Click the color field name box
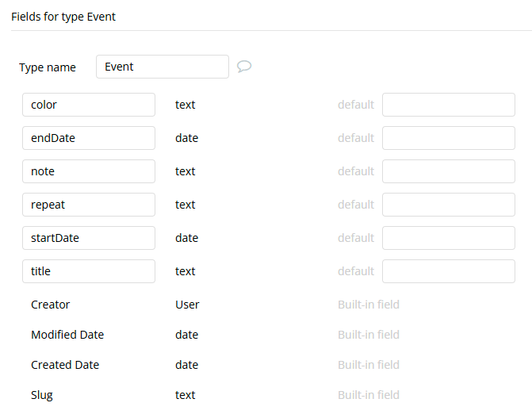Image resolution: width=532 pixels, height=418 pixels. pos(88,105)
